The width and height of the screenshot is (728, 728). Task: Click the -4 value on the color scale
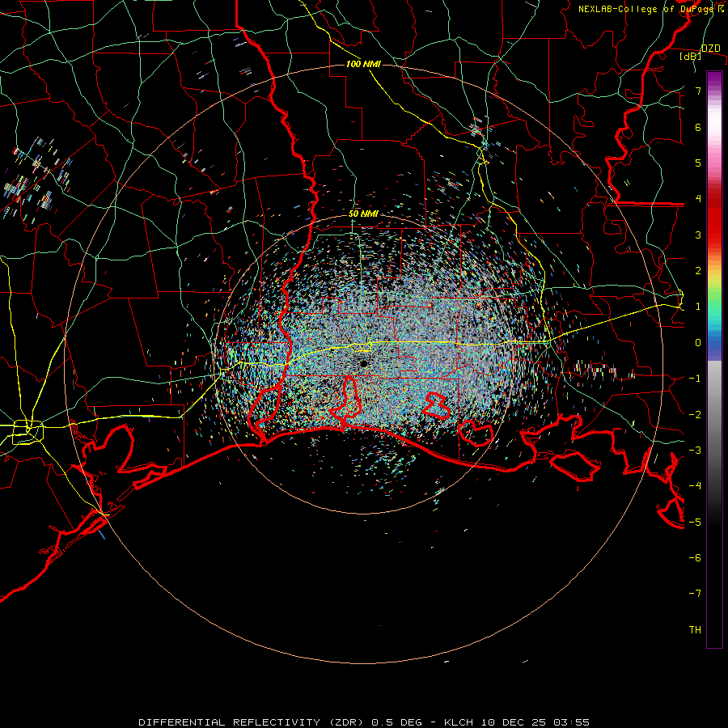pos(695,486)
